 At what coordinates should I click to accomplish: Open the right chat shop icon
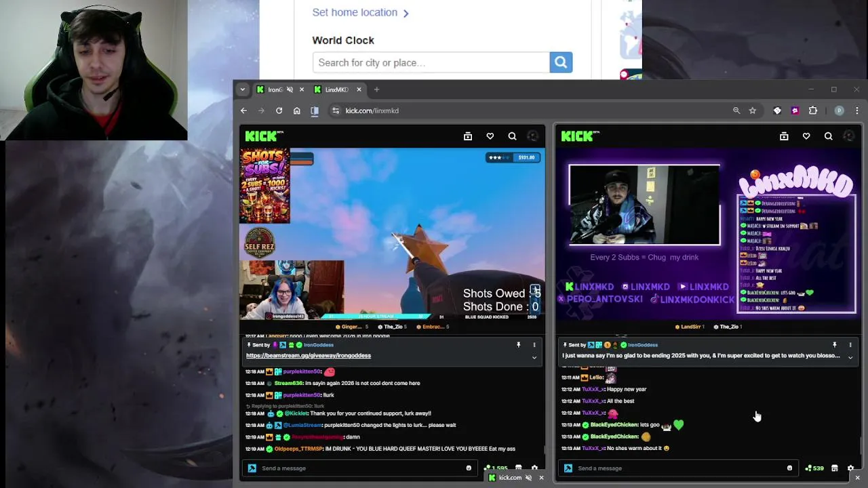point(835,468)
